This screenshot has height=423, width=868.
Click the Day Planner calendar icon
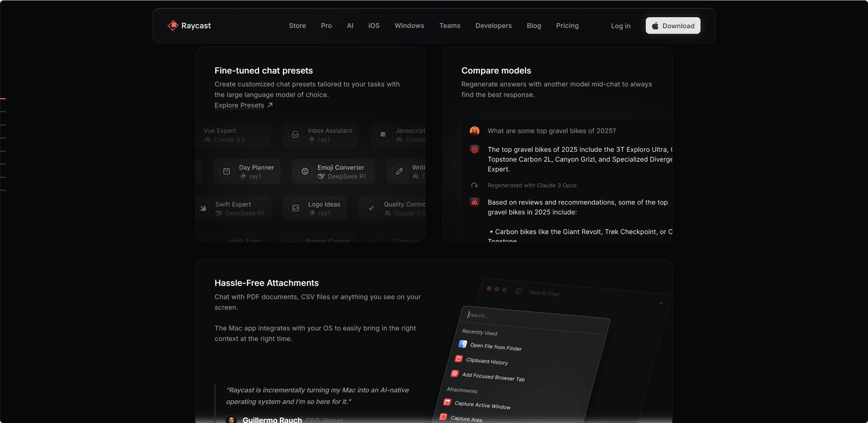click(226, 172)
